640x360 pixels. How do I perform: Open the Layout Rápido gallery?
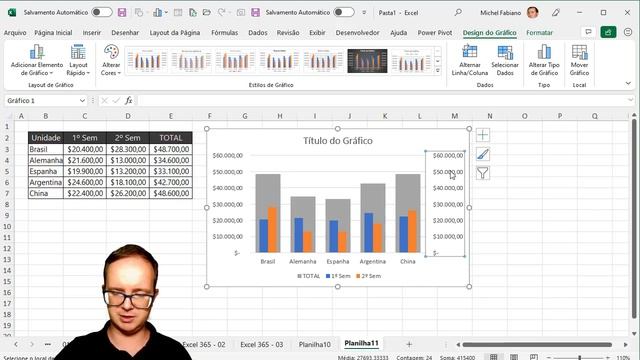[x=78, y=60]
